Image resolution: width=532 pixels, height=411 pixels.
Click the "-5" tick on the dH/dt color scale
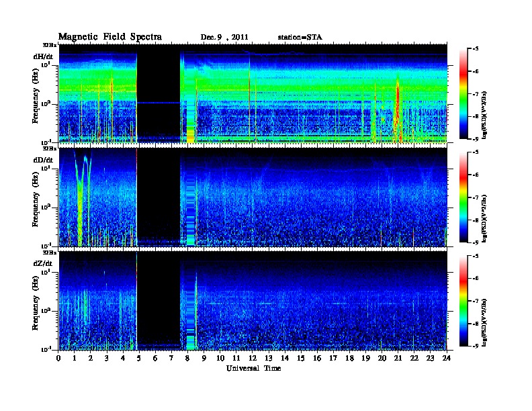click(476, 49)
